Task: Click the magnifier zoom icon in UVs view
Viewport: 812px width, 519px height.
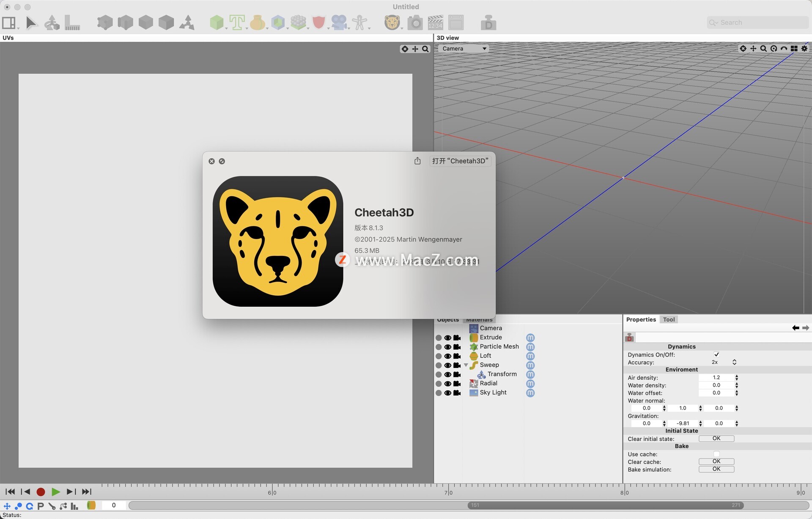Action: [x=425, y=49]
